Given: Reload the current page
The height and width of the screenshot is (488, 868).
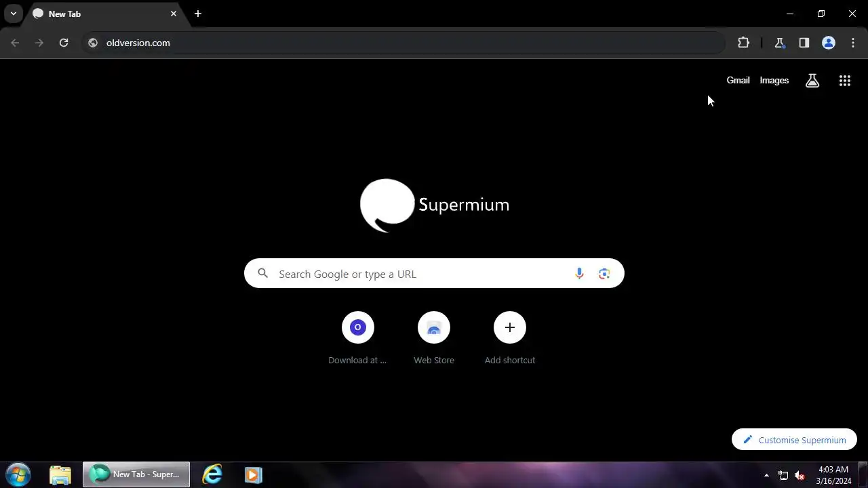Looking at the screenshot, I should click(x=64, y=43).
